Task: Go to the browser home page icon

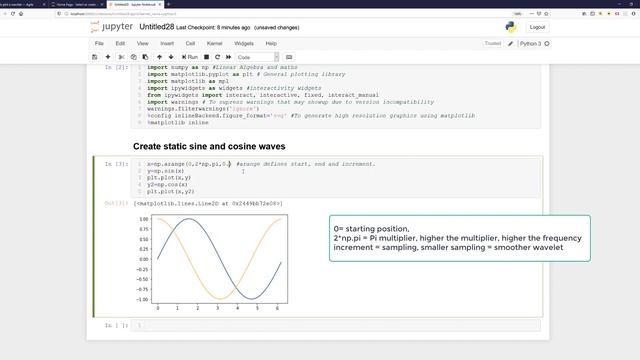Action: point(21,13)
